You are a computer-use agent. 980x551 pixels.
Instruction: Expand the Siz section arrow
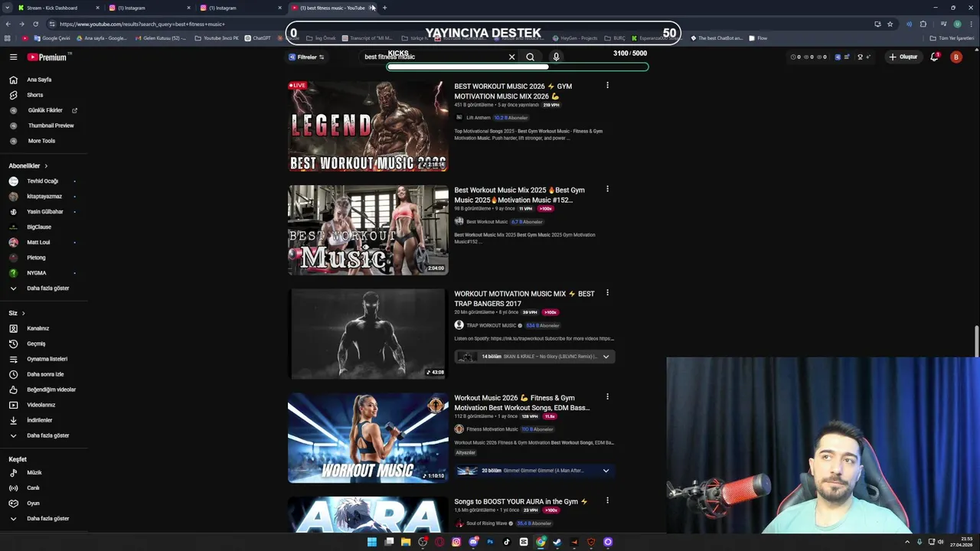click(23, 313)
